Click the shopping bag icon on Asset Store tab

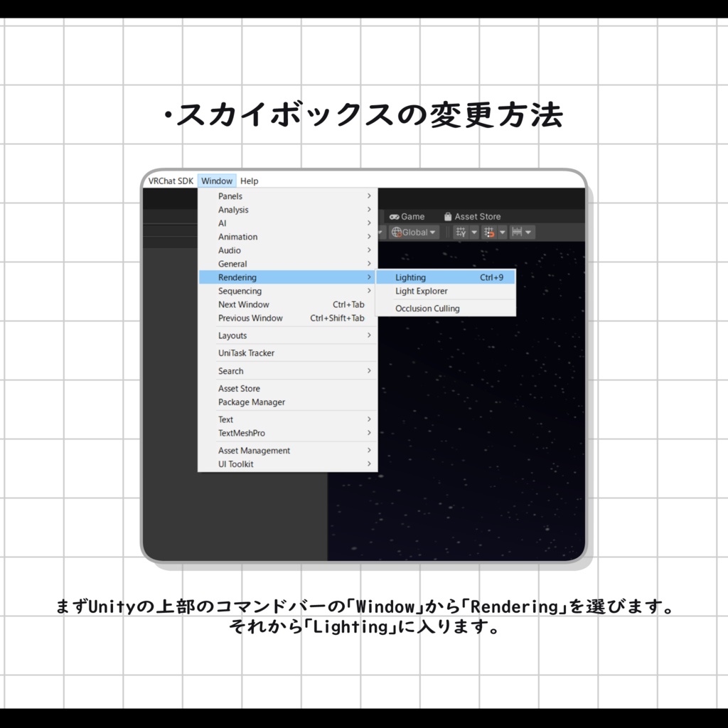[448, 216]
